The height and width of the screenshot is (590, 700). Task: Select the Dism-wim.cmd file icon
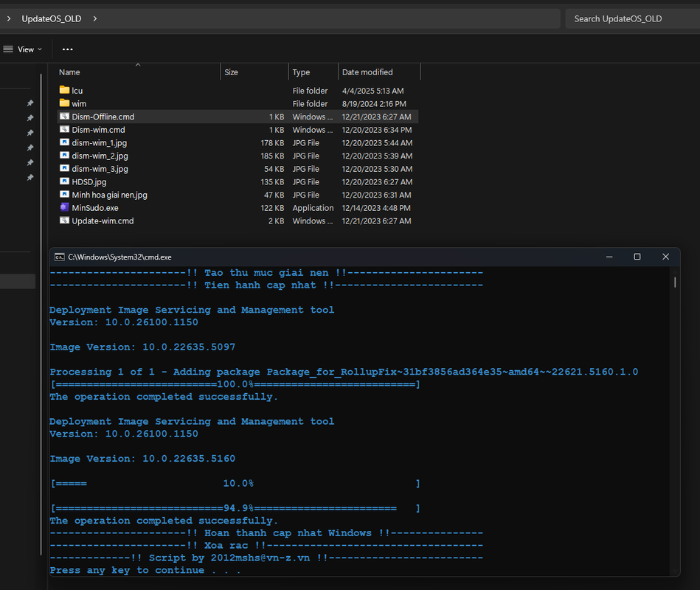[x=64, y=129]
